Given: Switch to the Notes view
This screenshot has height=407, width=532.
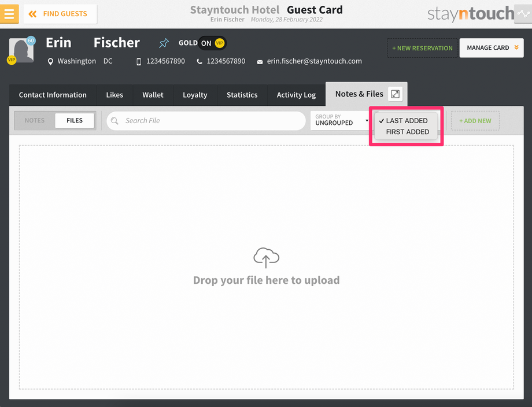Looking at the screenshot, I should [x=35, y=120].
